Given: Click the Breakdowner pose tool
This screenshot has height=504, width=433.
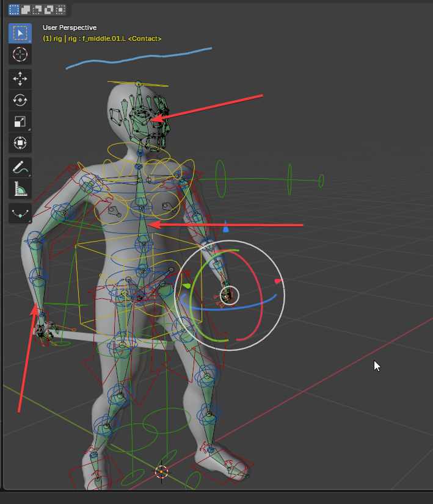Looking at the screenshot, I should coord(20,214).
